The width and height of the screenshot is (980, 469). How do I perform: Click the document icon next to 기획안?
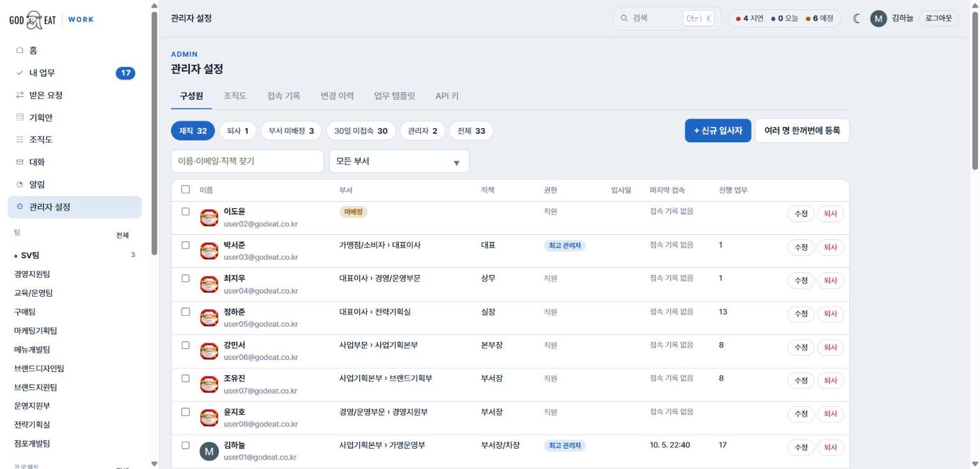pyautogui.click(x=19, y=117)
